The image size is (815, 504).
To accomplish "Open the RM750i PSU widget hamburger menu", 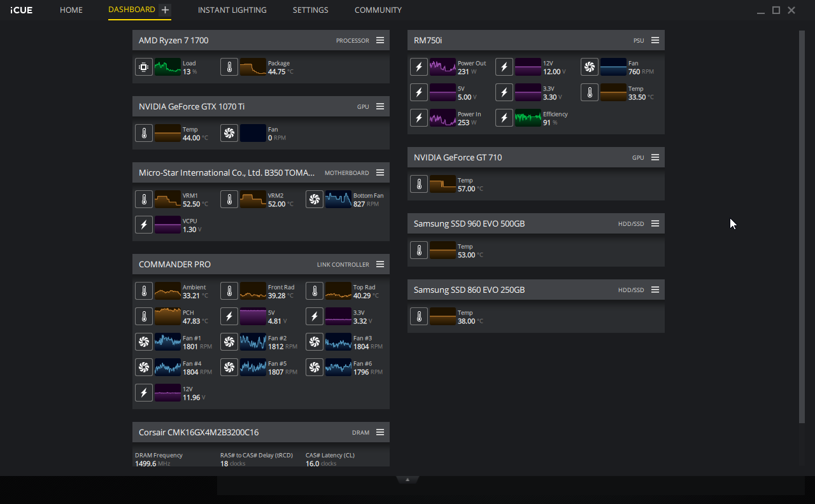I will pos(655,40).
